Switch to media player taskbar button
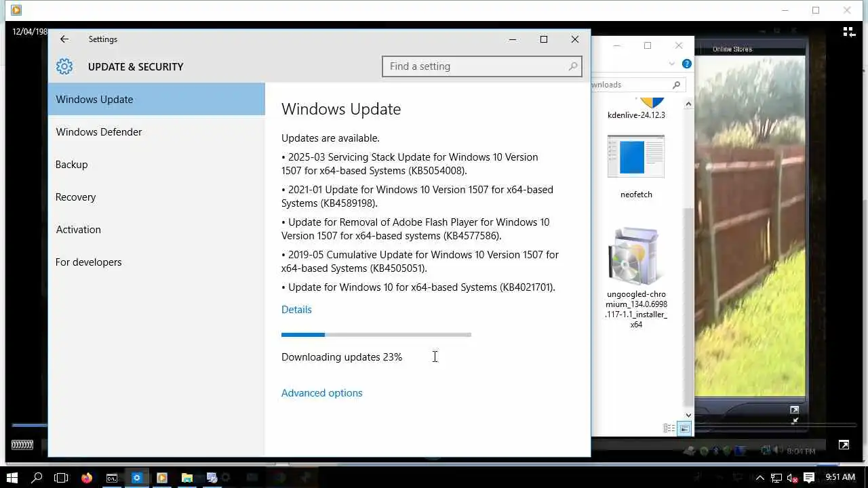The width and height of the screenshot is (868, 488). 161,478
